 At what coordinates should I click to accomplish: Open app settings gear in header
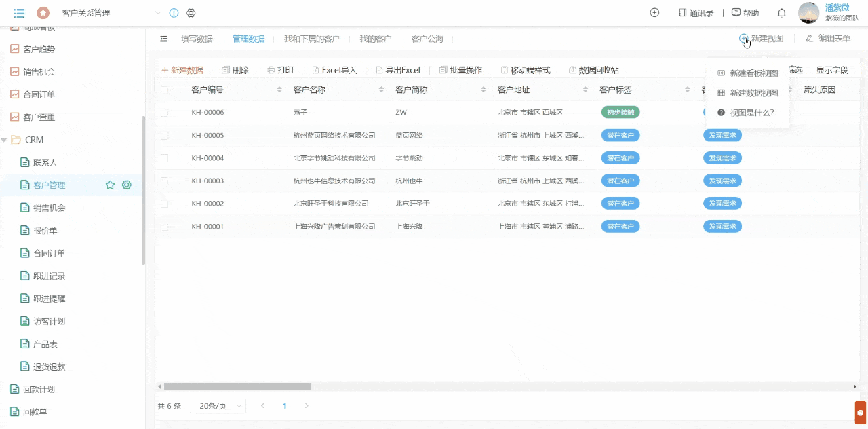pos(191,13)
